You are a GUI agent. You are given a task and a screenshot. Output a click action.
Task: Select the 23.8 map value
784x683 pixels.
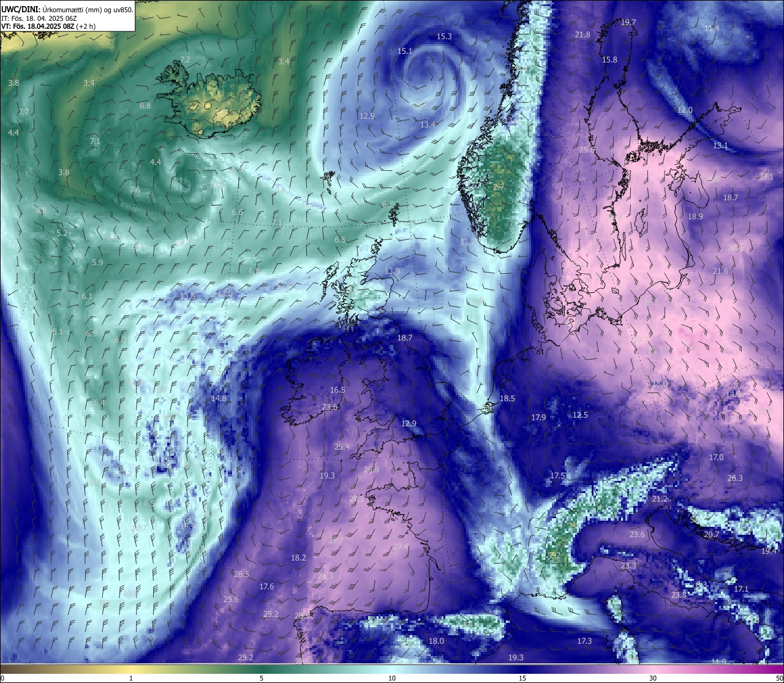coord(679,595)
